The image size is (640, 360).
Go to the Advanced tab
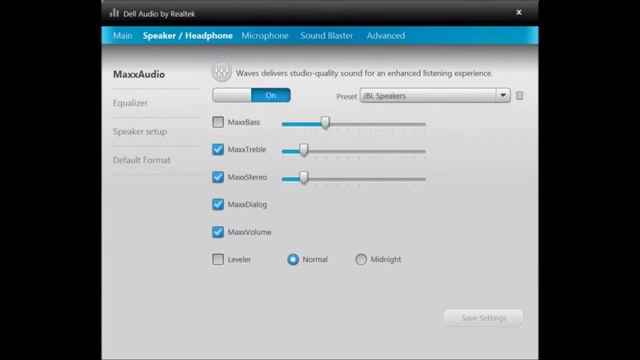point(386,36)
